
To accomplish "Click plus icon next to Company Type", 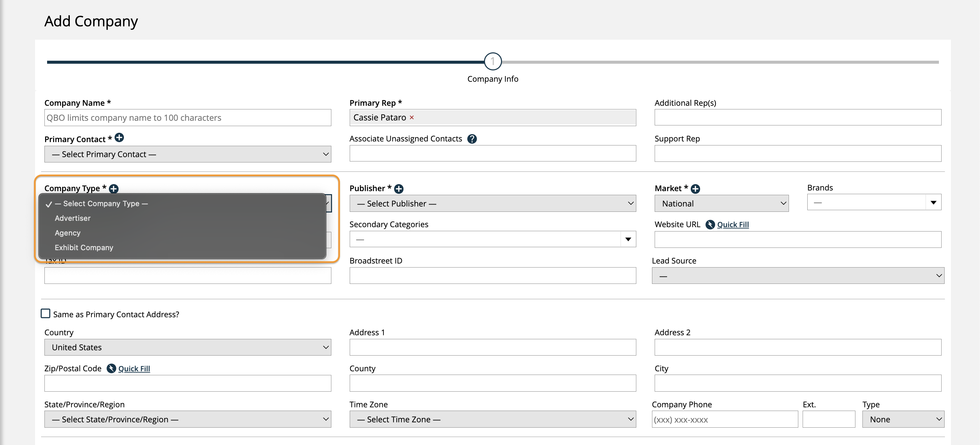I will (114, 188).
